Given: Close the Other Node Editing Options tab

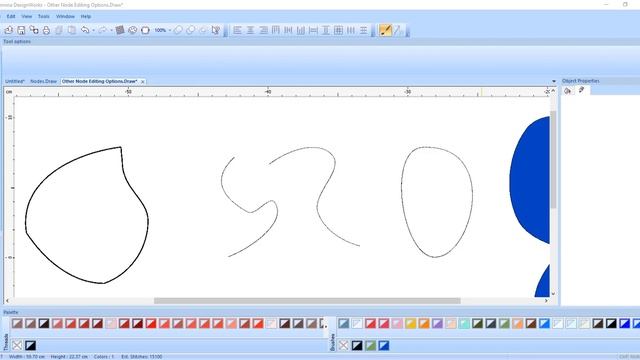Looking at the screenshot, I should 142,82.
